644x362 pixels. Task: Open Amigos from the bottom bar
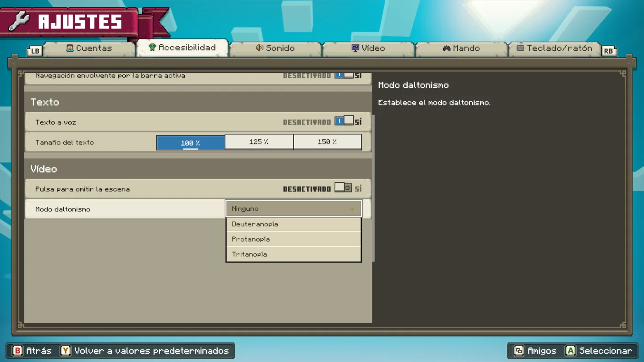click(542, 351)
